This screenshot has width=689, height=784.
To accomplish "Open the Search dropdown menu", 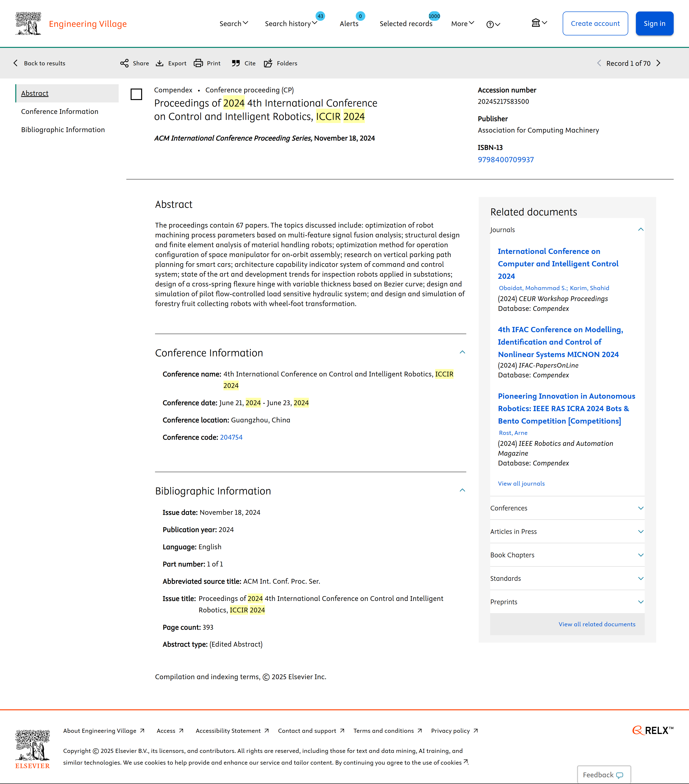I will coord(234,23).
